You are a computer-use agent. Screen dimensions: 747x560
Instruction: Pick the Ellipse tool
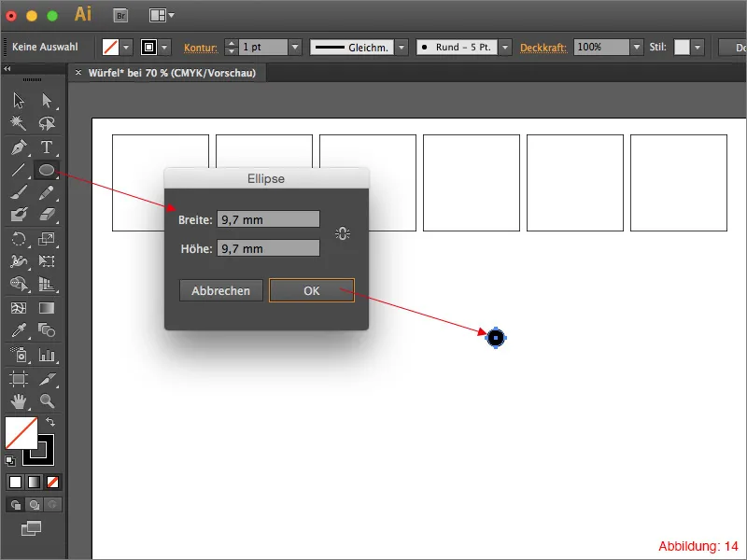tap(46, 170)
